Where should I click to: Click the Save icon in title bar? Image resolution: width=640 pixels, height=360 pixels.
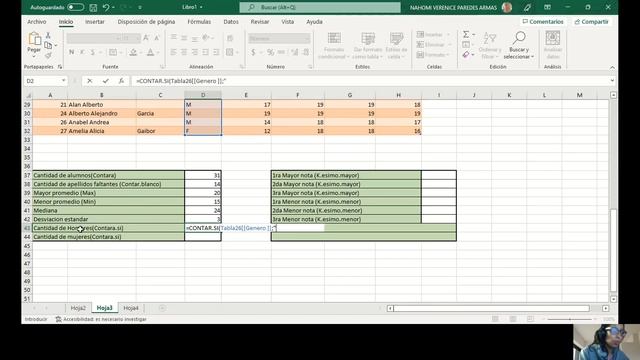tap(93, 7)
